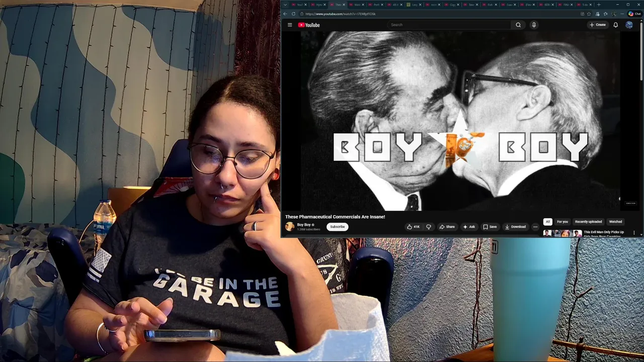Open options for the recommended video
The image size is (644, 362).
click(x=634, y=233)
